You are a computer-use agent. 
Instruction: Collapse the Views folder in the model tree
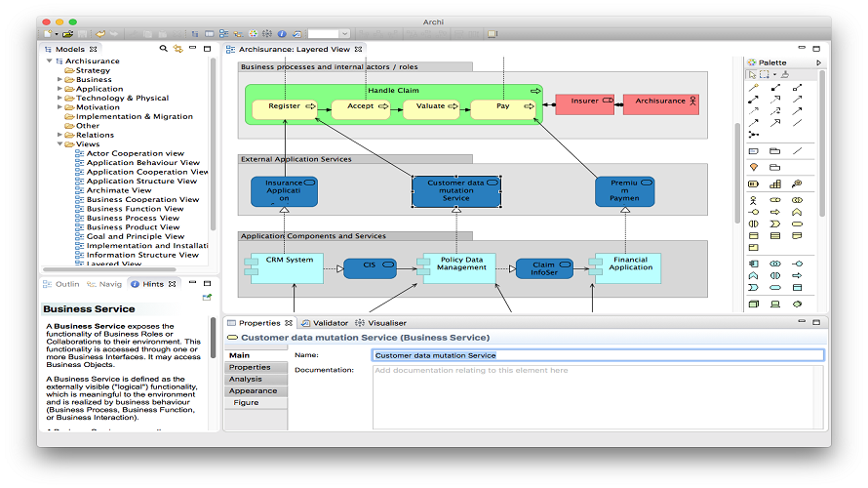pos(59,144)
